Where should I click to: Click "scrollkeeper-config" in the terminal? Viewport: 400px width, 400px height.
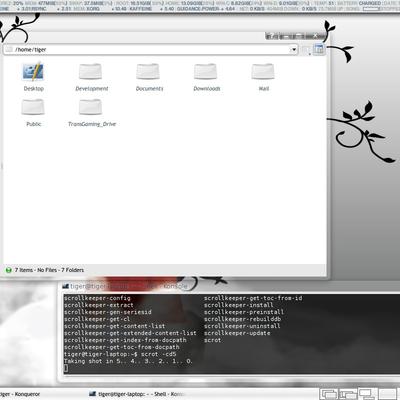(x=97, y=298)
